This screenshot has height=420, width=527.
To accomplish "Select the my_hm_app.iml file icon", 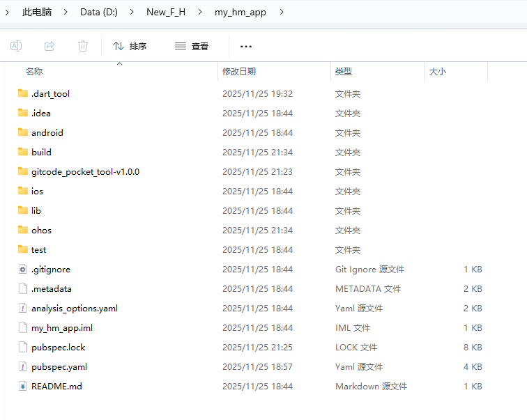I will point(22,327).
